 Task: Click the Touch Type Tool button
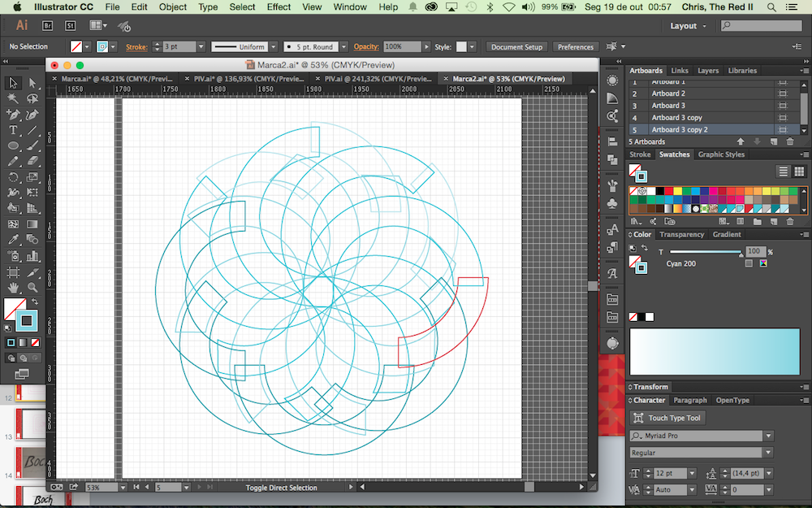point(667,418)
